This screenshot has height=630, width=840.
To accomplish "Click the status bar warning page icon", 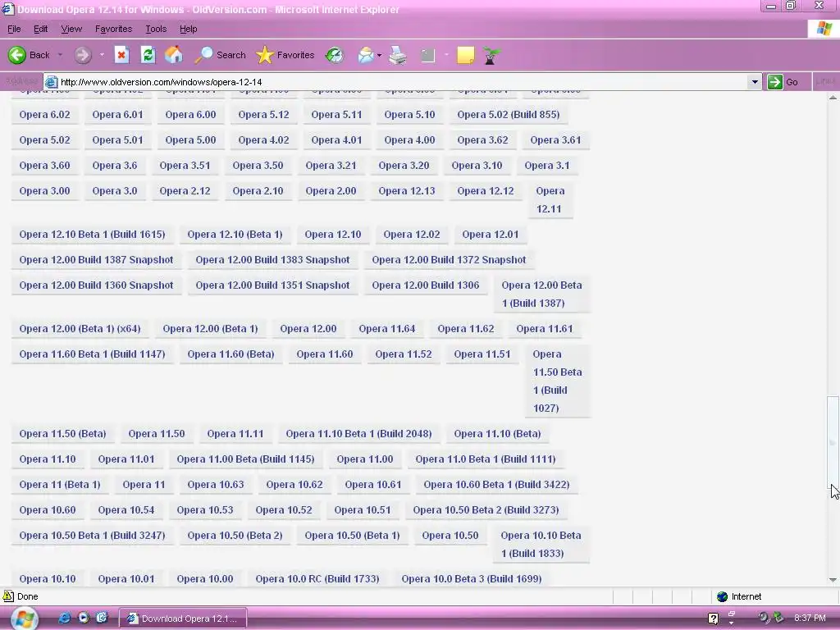I will [x=8, y=596].
